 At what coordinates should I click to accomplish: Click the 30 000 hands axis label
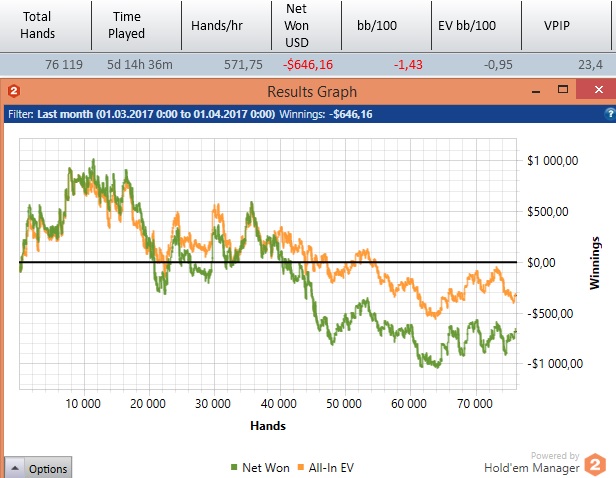point(213,403)
